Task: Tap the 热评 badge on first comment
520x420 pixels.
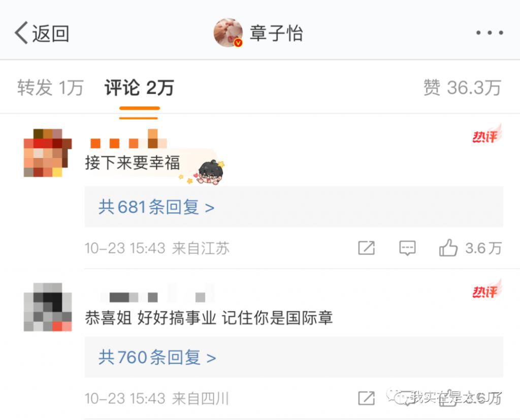Action: [x=487, y=134]
